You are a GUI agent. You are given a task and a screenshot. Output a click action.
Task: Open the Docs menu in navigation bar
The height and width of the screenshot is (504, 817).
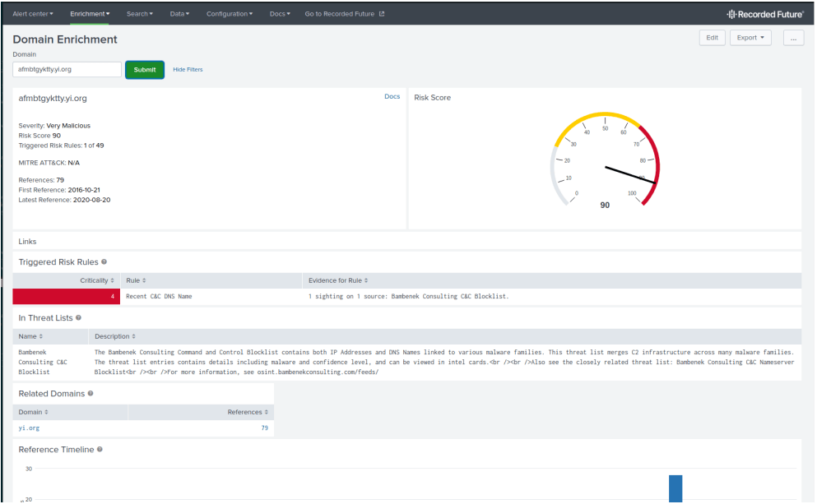click(x=280, y=14)
